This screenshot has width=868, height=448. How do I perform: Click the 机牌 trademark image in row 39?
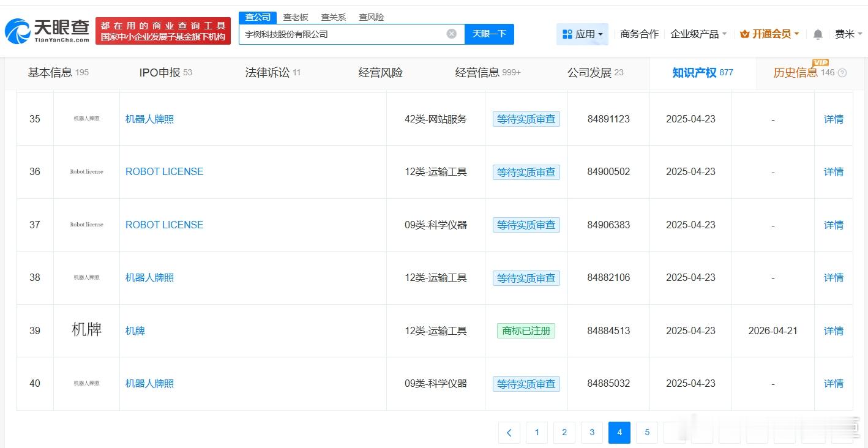pos(86,330)
